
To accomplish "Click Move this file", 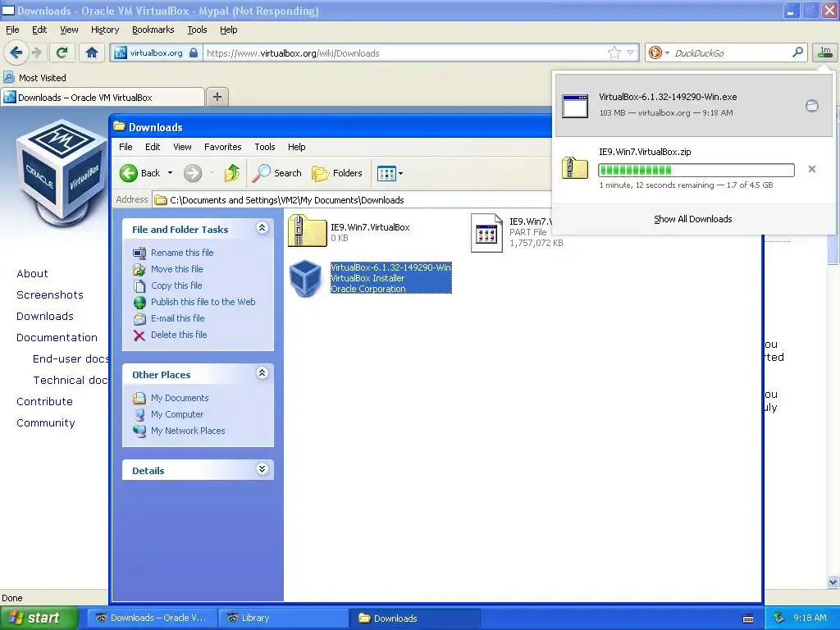I will (x=177, y=269).
